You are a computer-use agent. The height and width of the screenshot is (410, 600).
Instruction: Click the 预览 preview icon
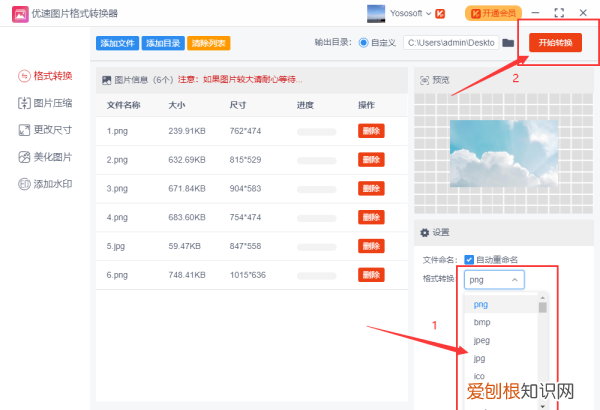pyautogui.click(x=424, y=80)
